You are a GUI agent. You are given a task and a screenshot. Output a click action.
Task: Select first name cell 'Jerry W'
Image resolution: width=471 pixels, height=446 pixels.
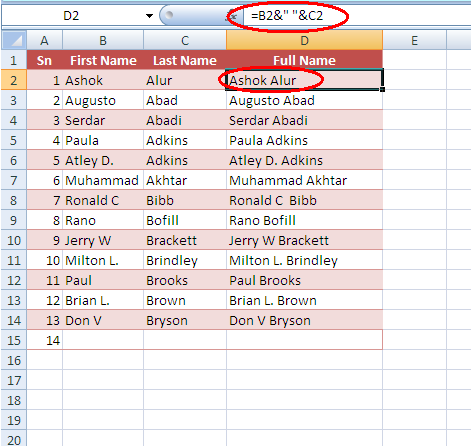click(103, 240)
